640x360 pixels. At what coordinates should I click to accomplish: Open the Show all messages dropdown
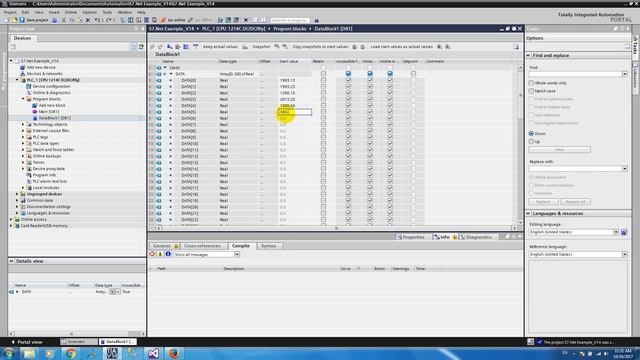[237, 254]
